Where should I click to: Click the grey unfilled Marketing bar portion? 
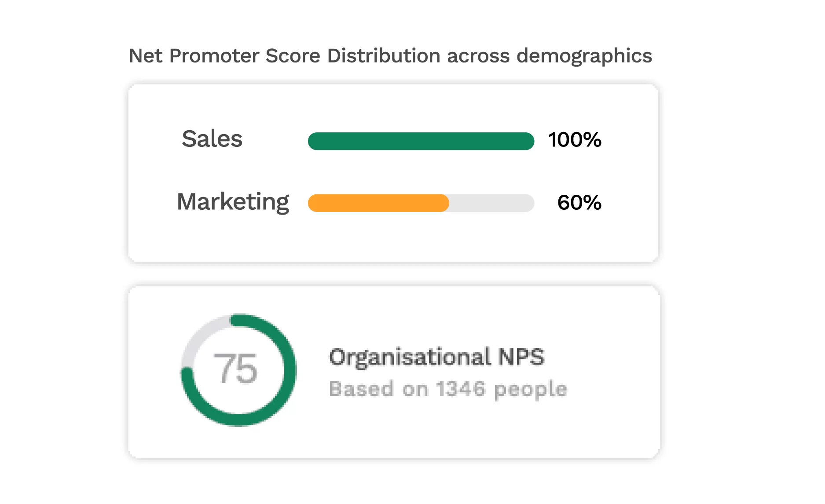coord(492,203)
